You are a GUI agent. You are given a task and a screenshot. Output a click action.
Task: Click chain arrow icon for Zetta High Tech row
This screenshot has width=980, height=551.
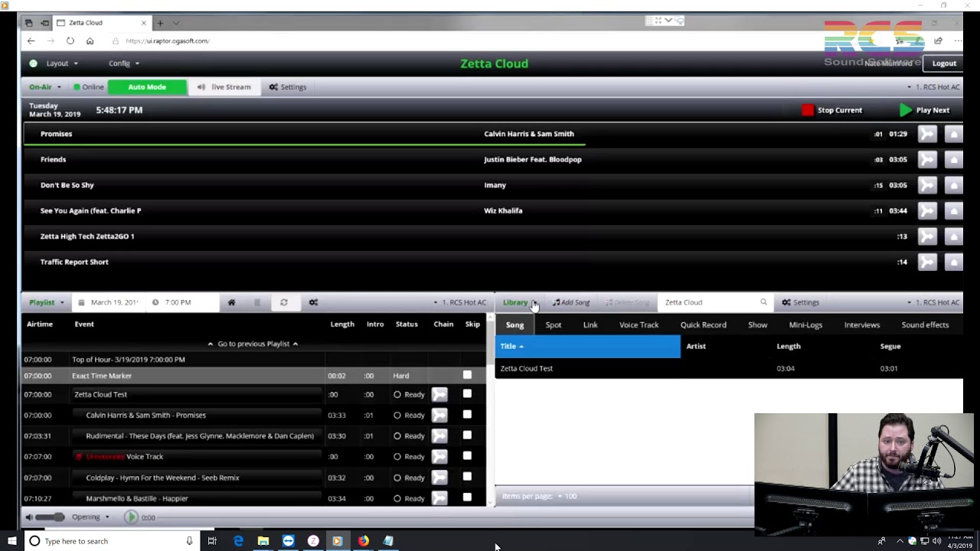click(x=927, y=236)
